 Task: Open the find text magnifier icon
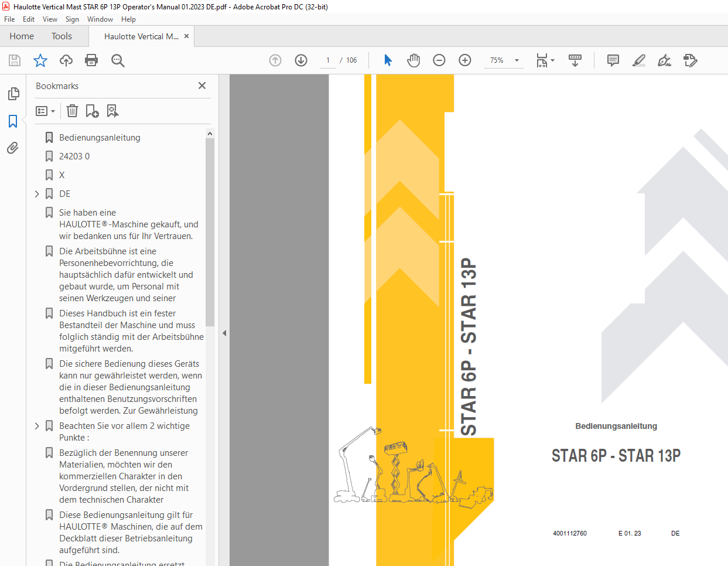[118, 60]
